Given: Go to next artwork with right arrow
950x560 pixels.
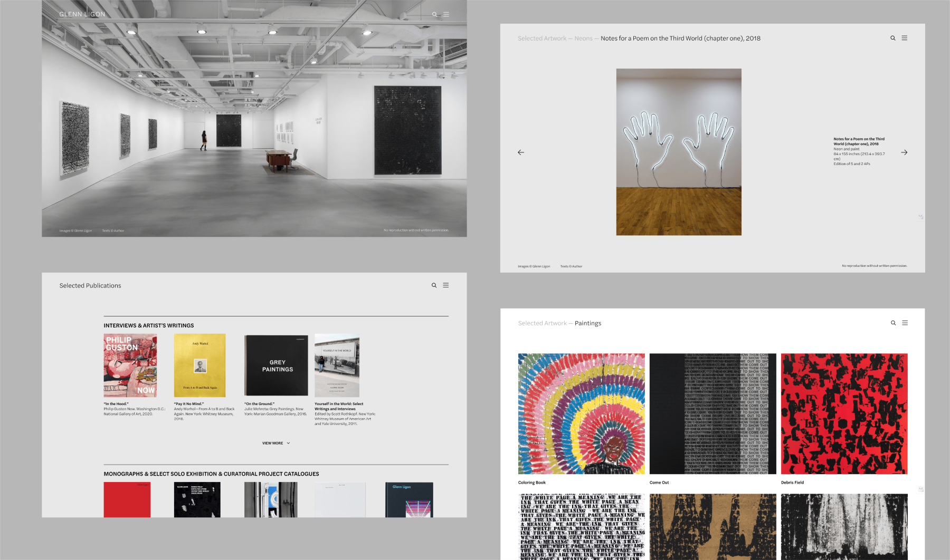Looking at the screenshot, I should pos(904,152).
